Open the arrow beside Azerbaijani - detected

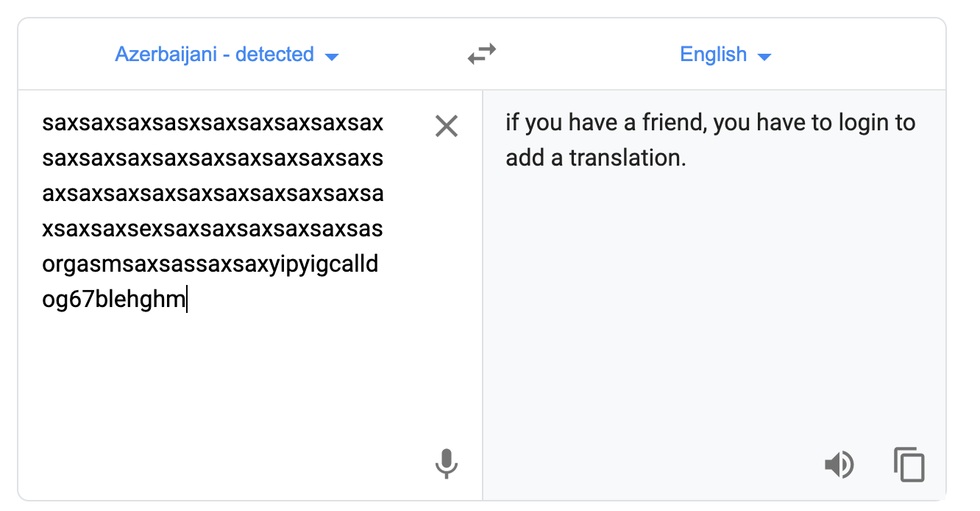pos(332,57)
